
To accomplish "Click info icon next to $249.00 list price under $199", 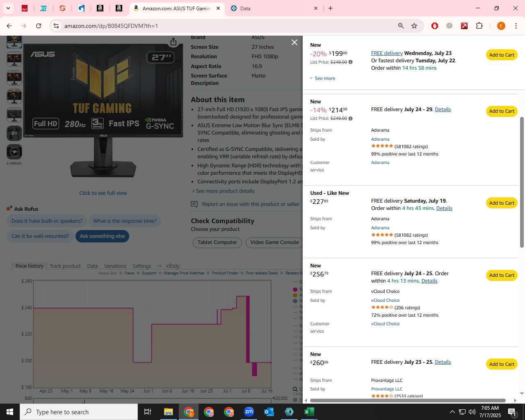I will (350, 62).
